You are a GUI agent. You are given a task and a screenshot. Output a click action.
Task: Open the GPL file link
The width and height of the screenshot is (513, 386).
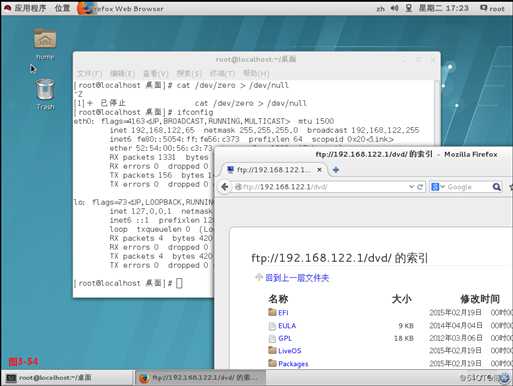[x=285, y=338]
